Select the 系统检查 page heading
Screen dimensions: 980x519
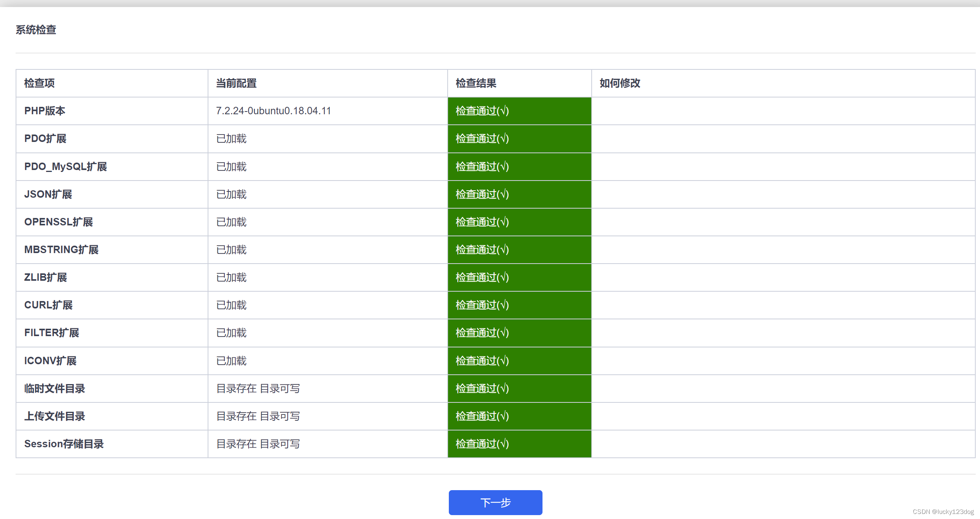36,30
